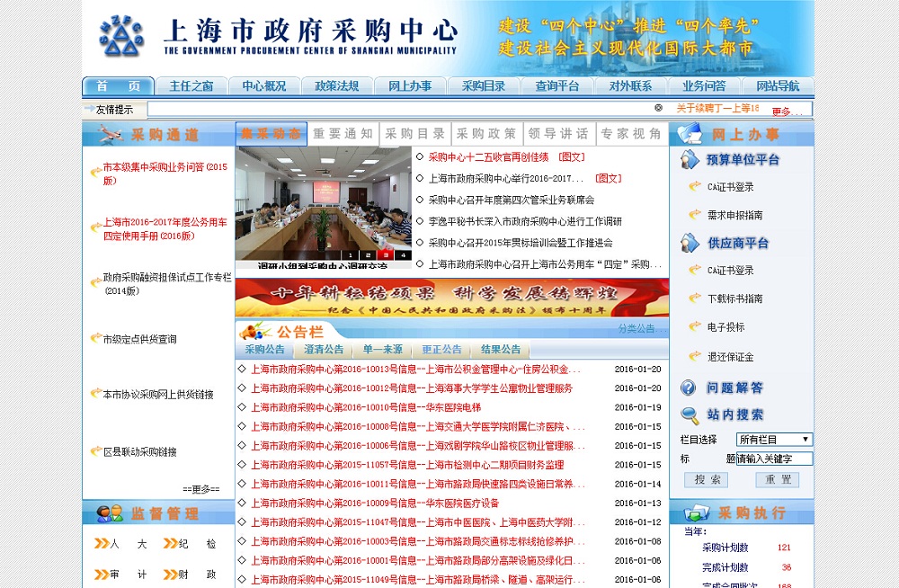The image size is (899, 588).
Task: Click the people icon beside 监督管理
Action: click(110, 513)
